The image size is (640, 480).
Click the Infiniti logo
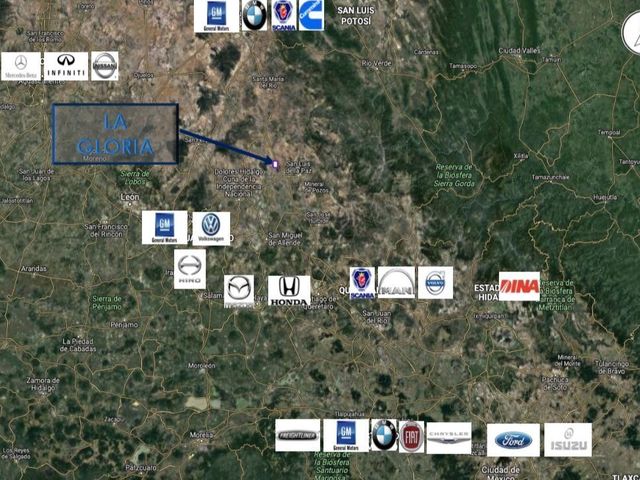point(66,66)
